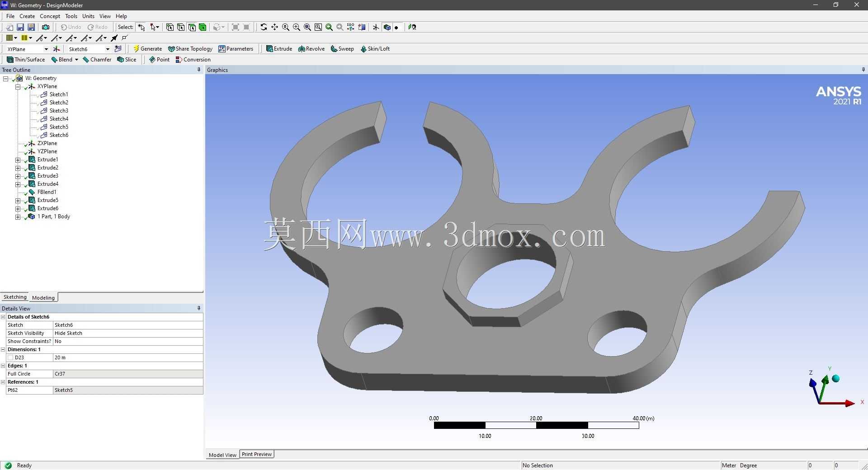Toggle the D23 dimension checkbox
This screenshot has height=470, width=868.
pos(10,357)
